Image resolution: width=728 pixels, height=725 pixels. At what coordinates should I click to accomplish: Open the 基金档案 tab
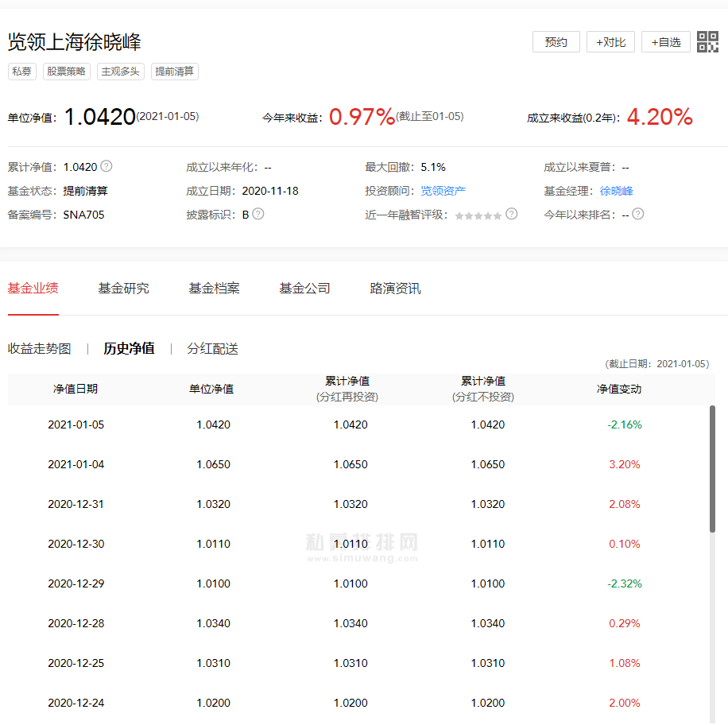point(214,289)
